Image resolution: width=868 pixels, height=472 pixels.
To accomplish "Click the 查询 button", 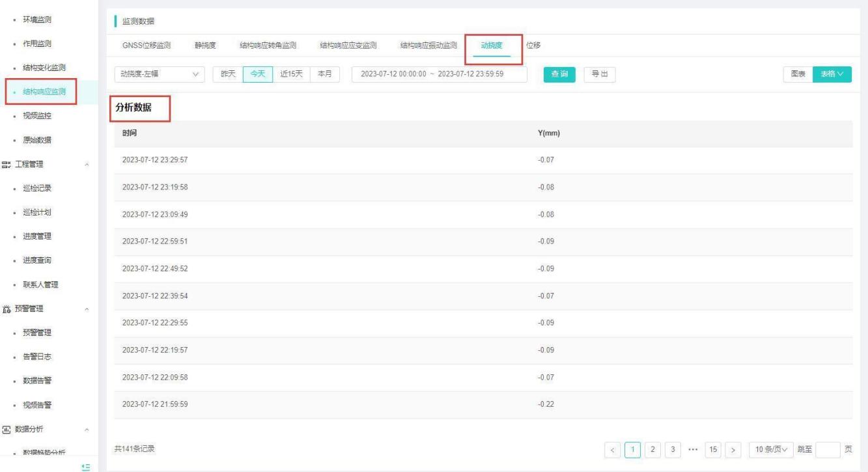I will coord(559,74).
